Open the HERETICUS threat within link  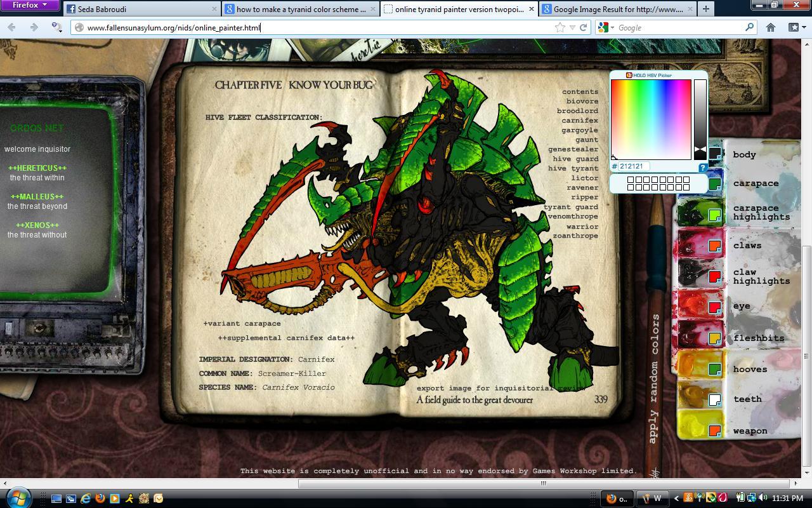[37, 173]
